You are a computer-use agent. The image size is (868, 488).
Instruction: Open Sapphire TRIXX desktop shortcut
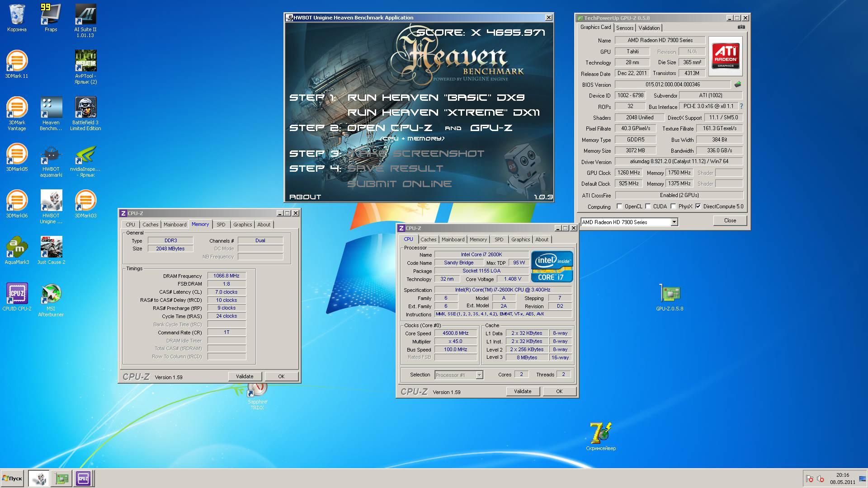point(257,396)
